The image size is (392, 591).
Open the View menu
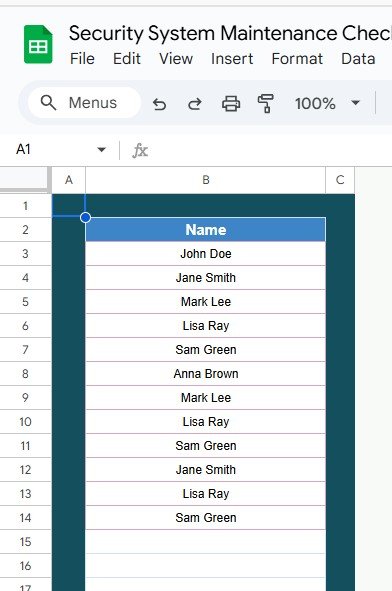[176, 59]
